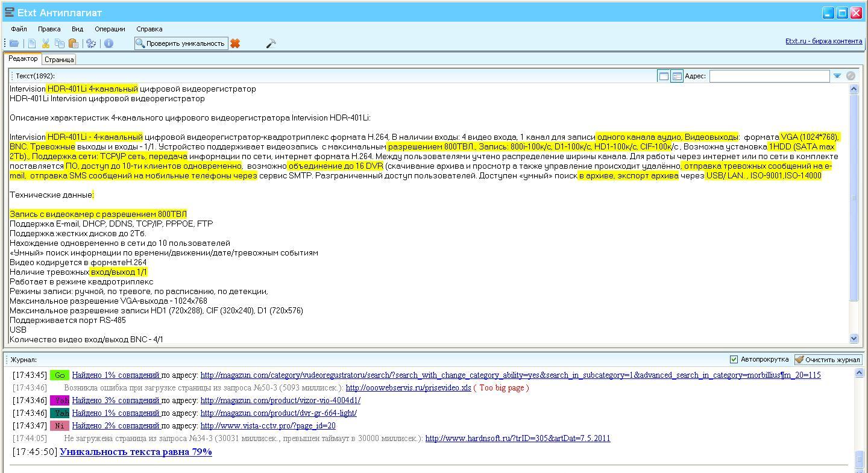Click the 'Поддержка жестких дисков до 2Тб.' line

(78, 234)
